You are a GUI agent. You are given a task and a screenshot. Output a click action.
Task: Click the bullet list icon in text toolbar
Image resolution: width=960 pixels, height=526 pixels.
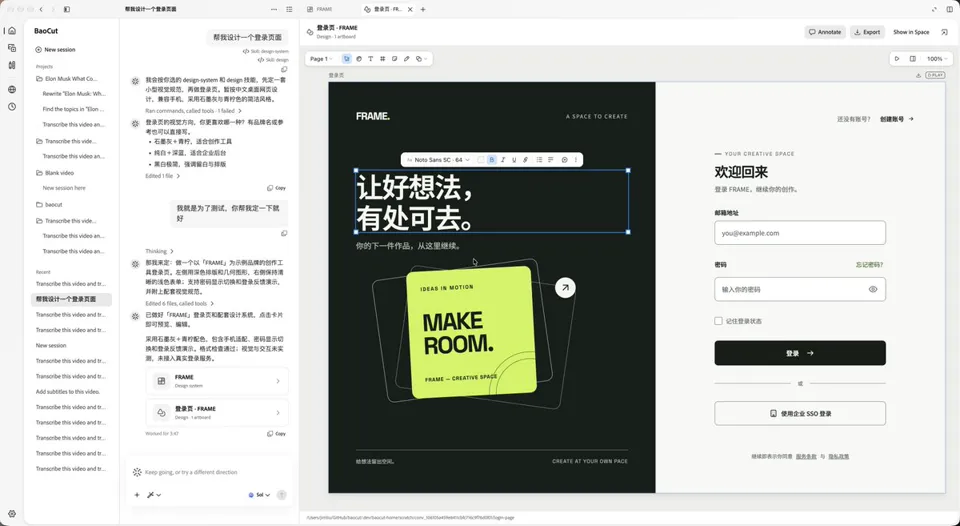pos(539,160)
